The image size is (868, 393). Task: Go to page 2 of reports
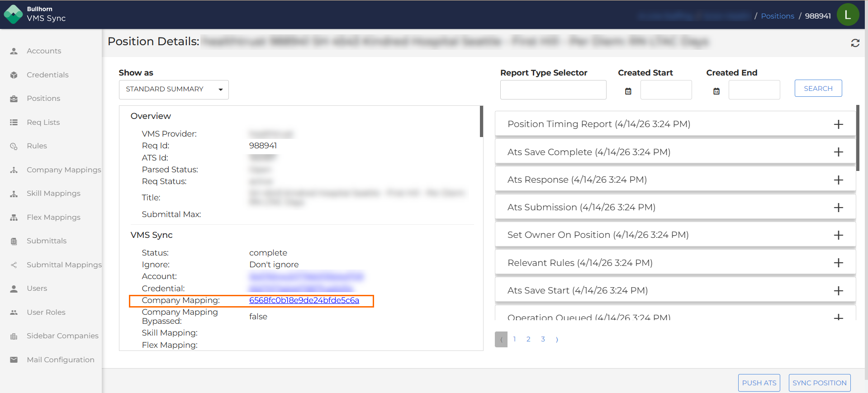(x=528, y=339)
